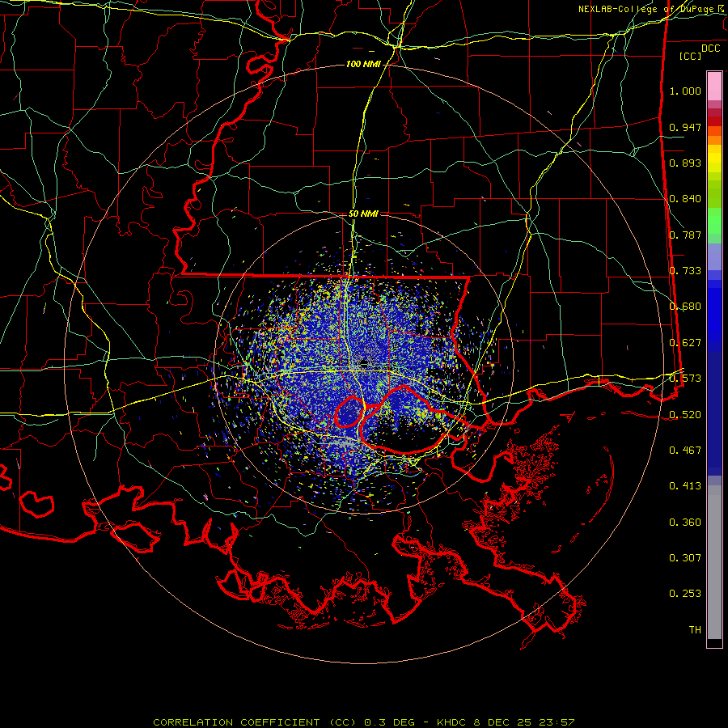The image size is (728, 728).
Task: Click the 1.000 legend value
Action: (x=685, y=91)
